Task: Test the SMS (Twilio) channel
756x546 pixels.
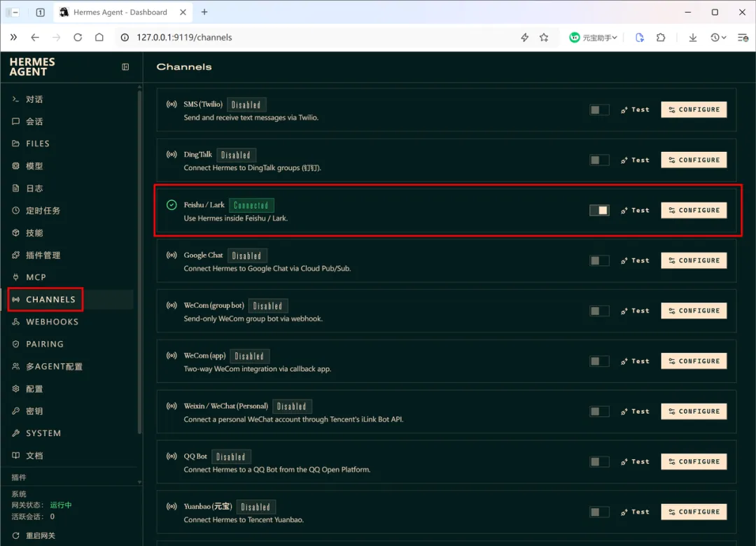Action: (x=635, y=110)
